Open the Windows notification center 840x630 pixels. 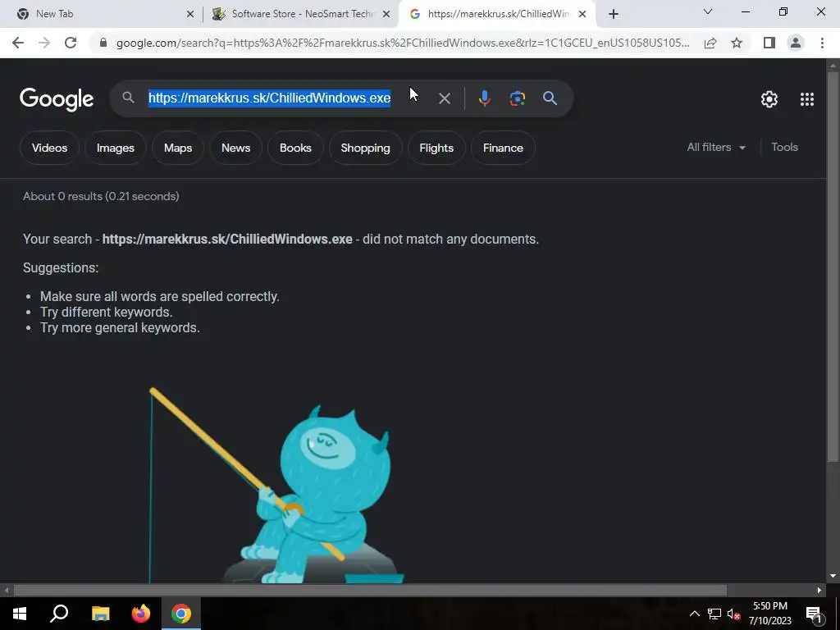pos(814,614)
